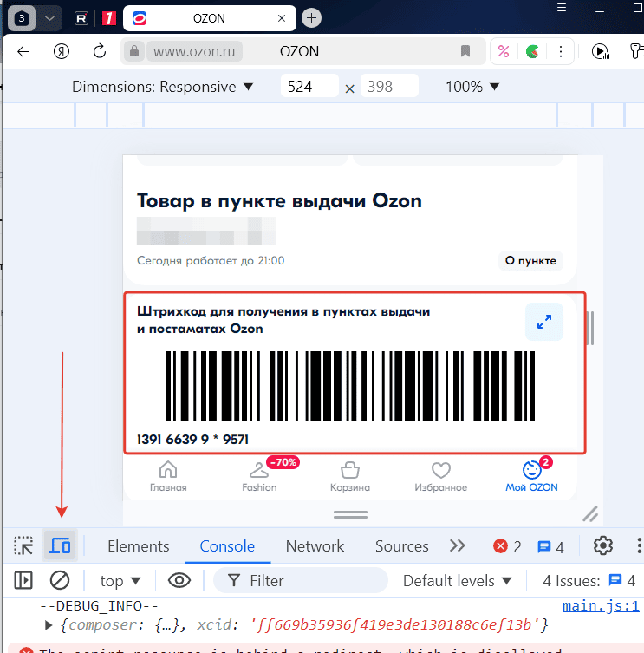Click the lock site info icon
Viewport: 644px width, 653px height.
coord(134,51)
